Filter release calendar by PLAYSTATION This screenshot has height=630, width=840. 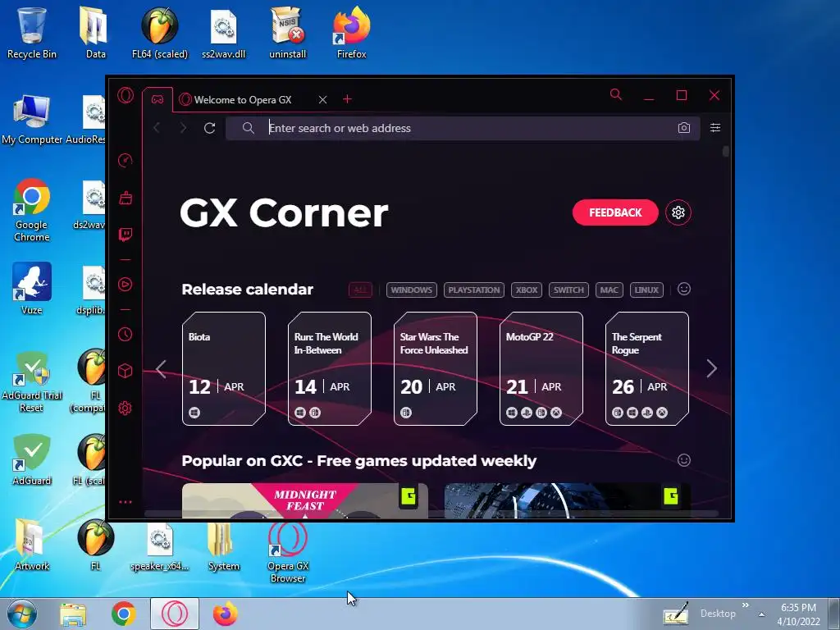pyautogui.click(x=474, y=290)
